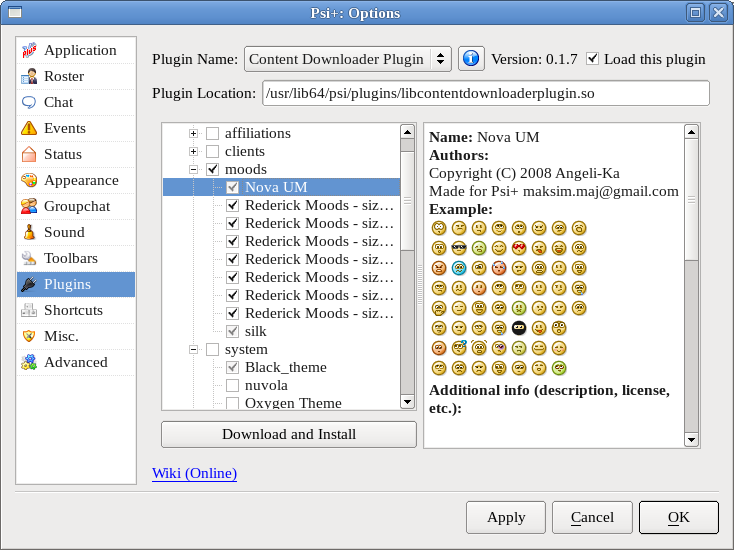Show plugin info with blue info icon
The height and width of the screenshot is (550, 734).
click(x=471, y=59)
